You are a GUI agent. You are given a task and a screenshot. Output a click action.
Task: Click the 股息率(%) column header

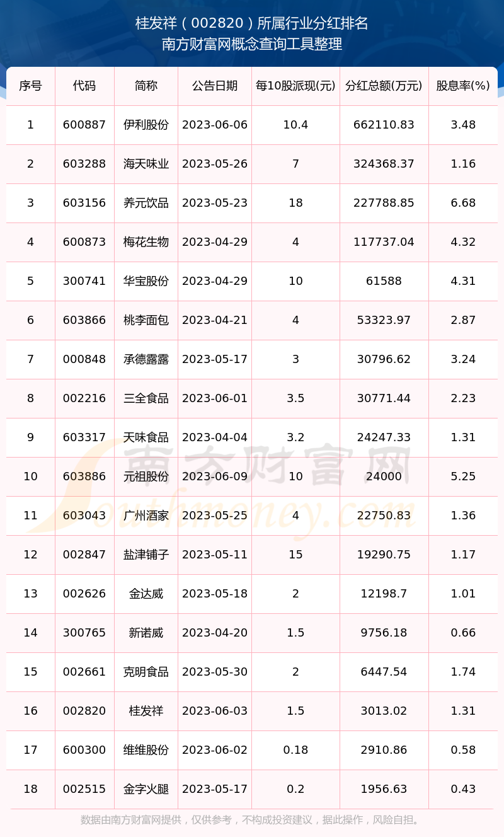pyautogui.click(x=463, y=86)
